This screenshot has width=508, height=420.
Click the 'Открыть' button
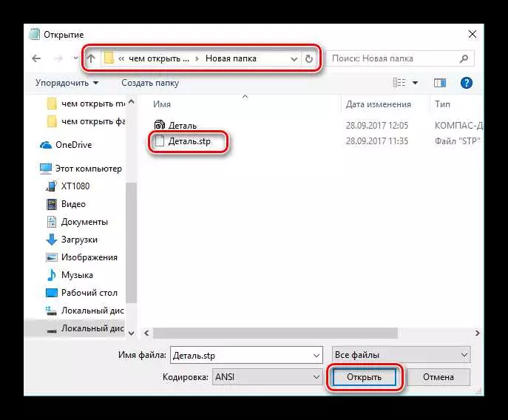(x=364, y=377)
